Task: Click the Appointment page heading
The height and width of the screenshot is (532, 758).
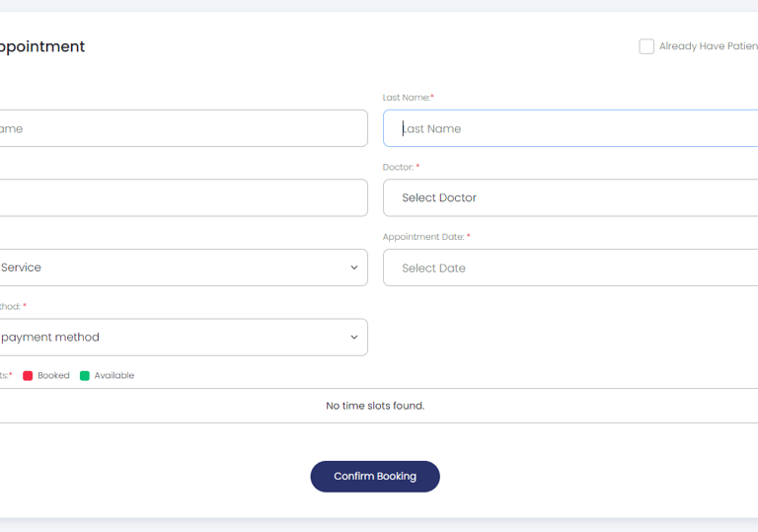Action: (41, 46)
